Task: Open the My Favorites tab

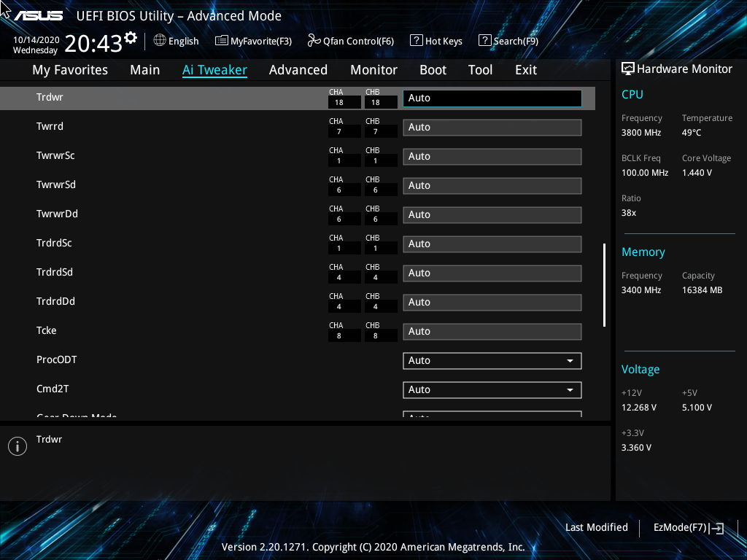Action: pyautogui.click(x=70, y=70)
